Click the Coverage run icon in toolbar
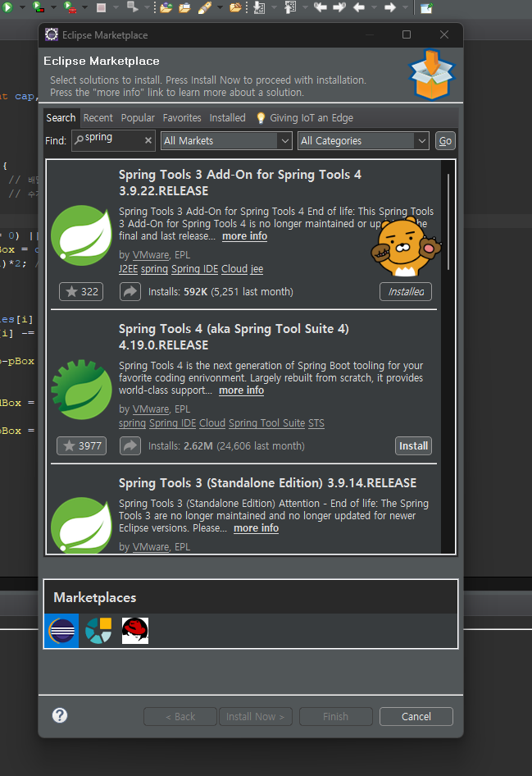This screenshot has height=776, width=532. pos(38,7)
